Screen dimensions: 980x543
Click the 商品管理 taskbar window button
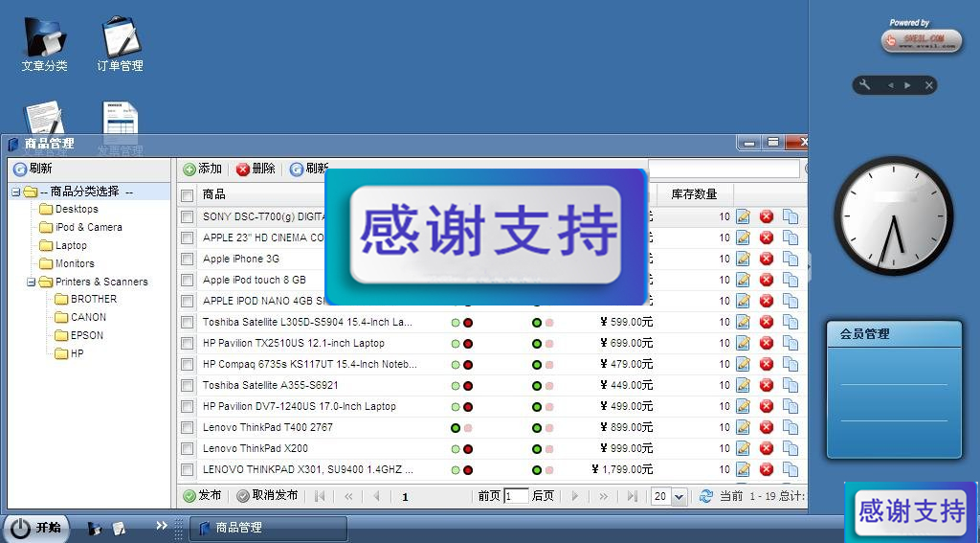(x=268, y=528)
